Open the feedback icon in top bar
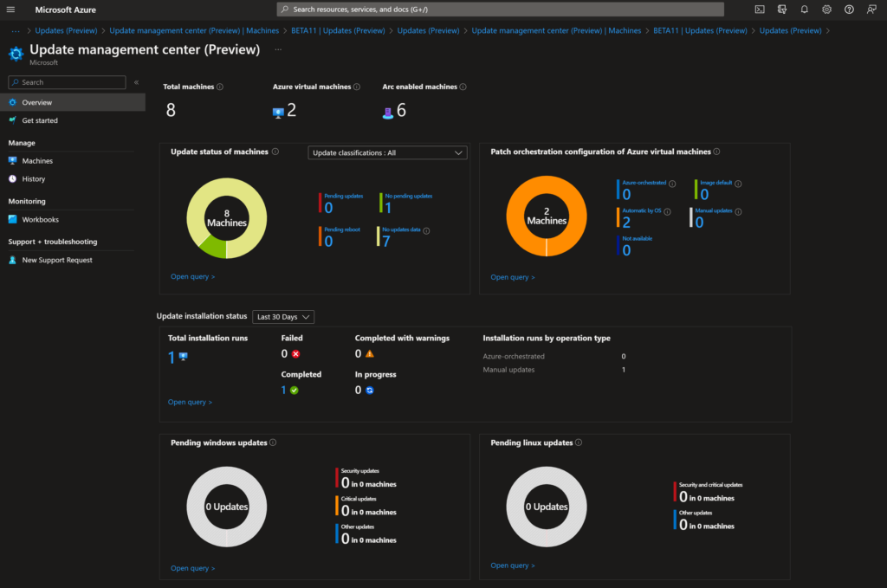887x588 pixels. tap(871, 10)
